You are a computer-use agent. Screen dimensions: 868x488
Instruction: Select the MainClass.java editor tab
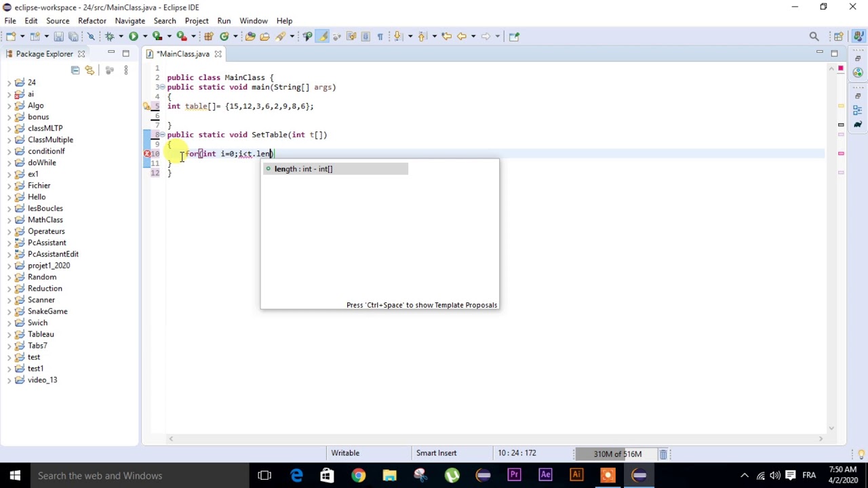[183, 54]
